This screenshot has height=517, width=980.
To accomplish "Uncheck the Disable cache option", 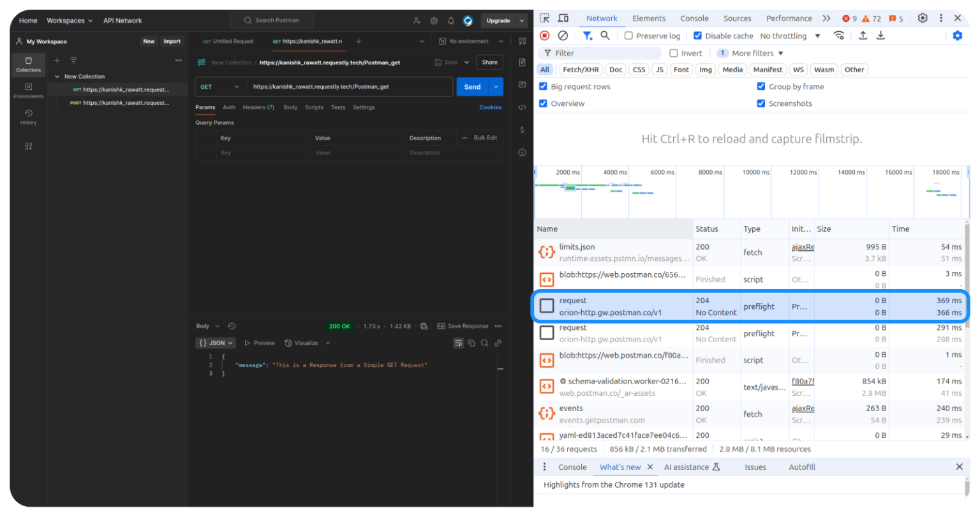I will click(x=697, y=35).
